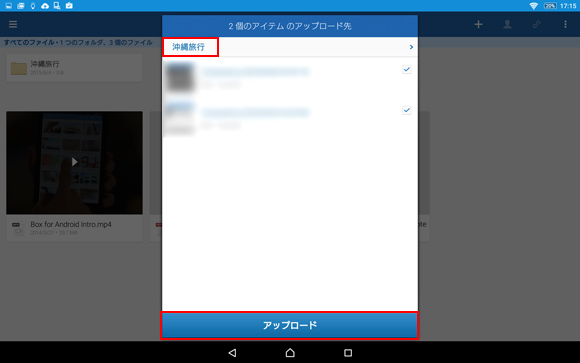Tap the battery 20% status icon
580x363 pixels.
pos(550,6)
